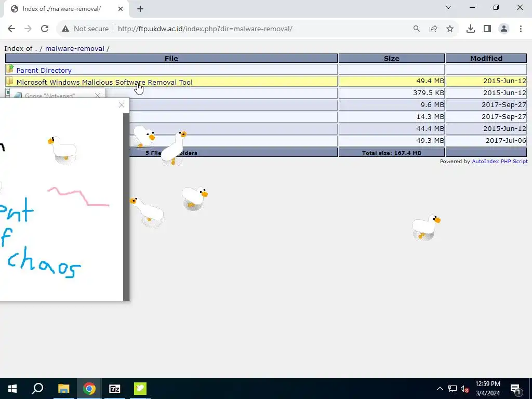Open the malware-removal breadcrumb link
The width and height of the screenshot is (532, 399).
click(75, 48)
